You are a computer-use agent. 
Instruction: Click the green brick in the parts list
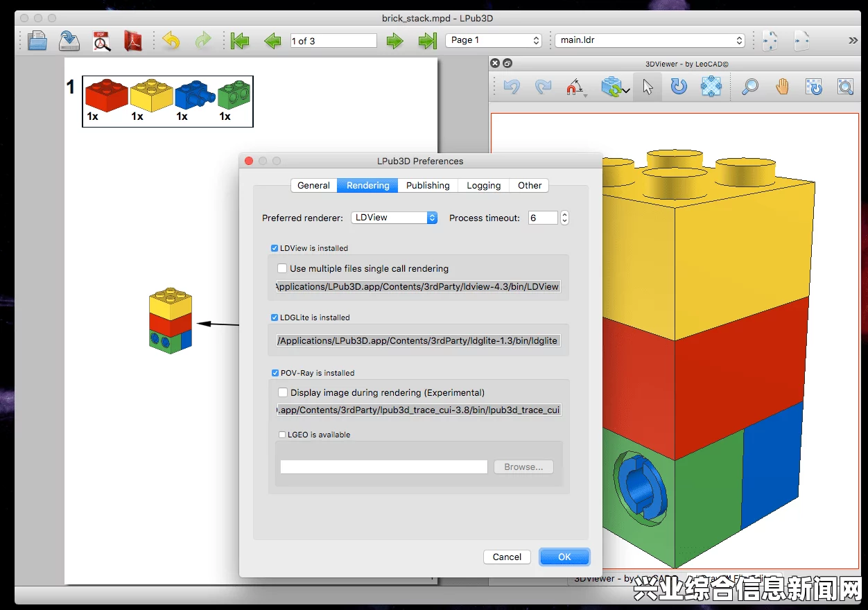click(234, 96)
